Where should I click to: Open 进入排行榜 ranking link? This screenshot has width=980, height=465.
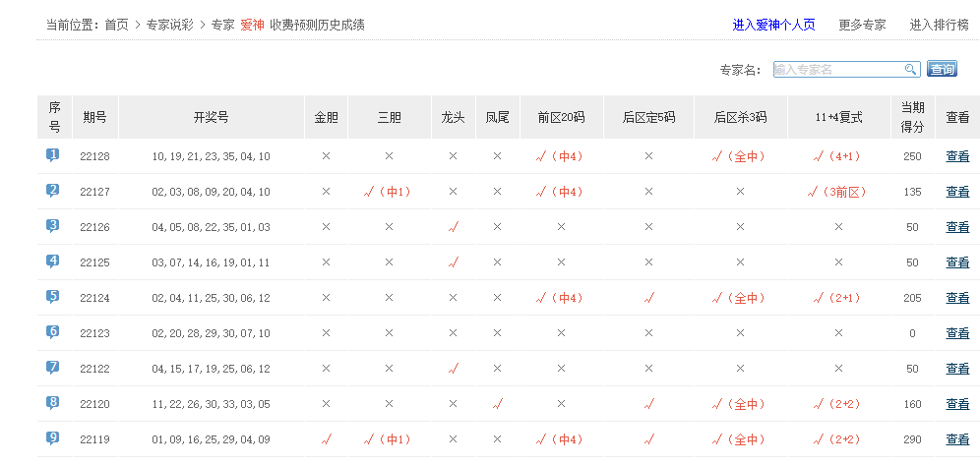[939, 25]
